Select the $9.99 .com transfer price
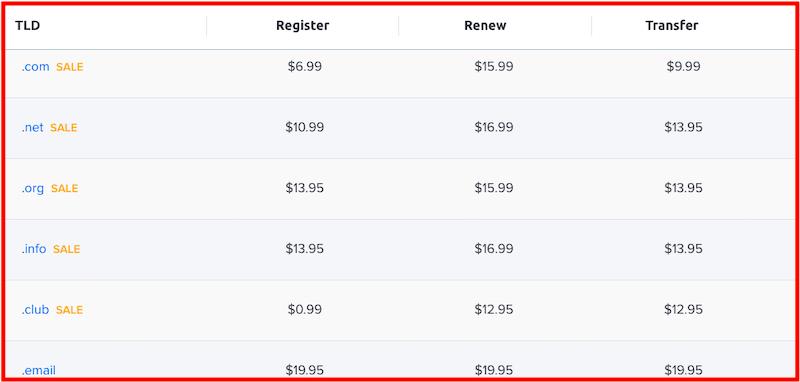The width and height of the screenshot is (800, 382). pyautogui.click(x=683, y=66)
